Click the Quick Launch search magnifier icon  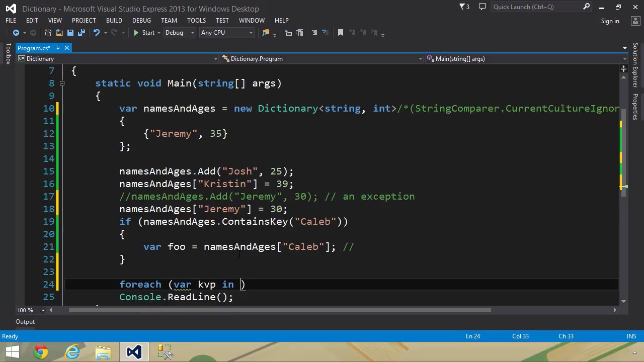tap(586, 7)
